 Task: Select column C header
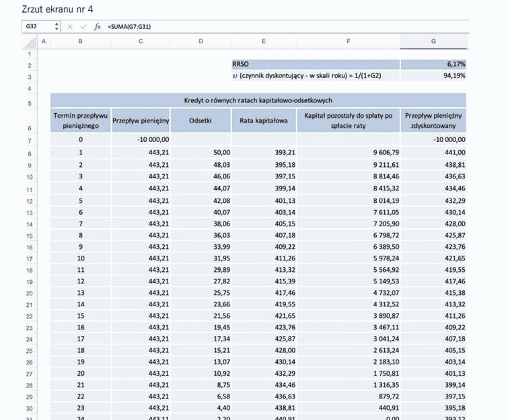click(x=141, y=42)
